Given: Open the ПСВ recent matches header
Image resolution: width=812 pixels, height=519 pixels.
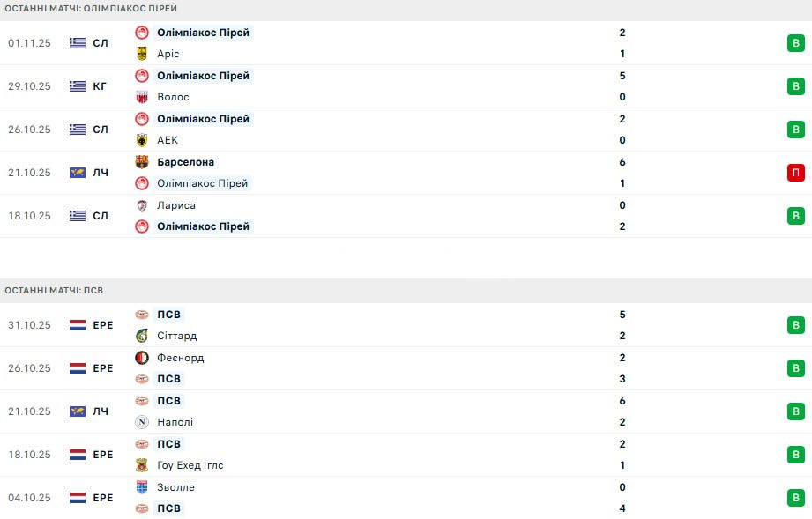Looking at the screenshot, I should (55, 290).
